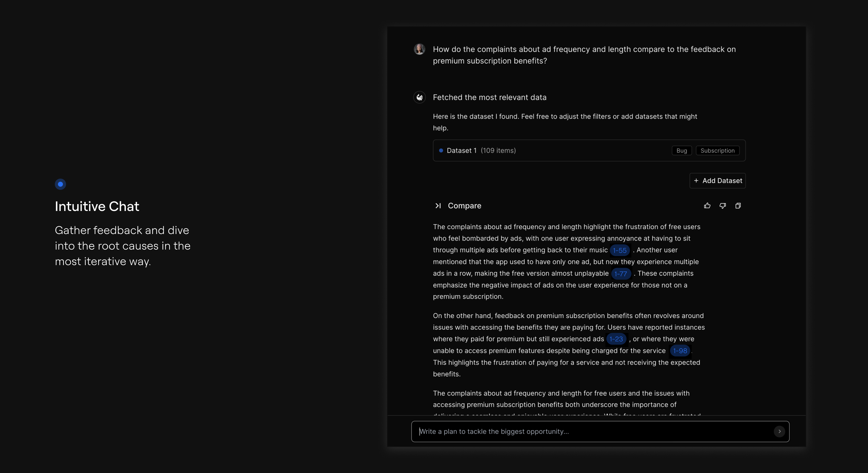This screenshot has height=473, width=868.
Task: Click the thumbs up feedback icon
Action: (x=707, y=206)
